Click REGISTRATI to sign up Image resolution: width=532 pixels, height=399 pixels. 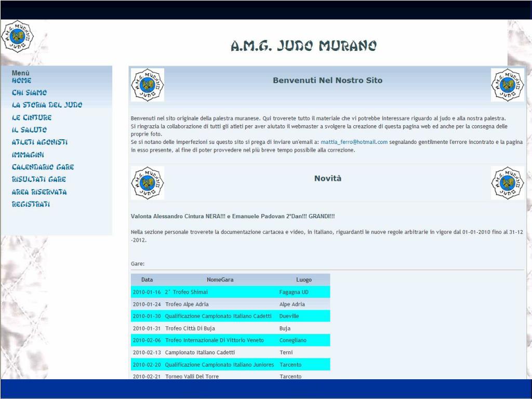point(31,204)
